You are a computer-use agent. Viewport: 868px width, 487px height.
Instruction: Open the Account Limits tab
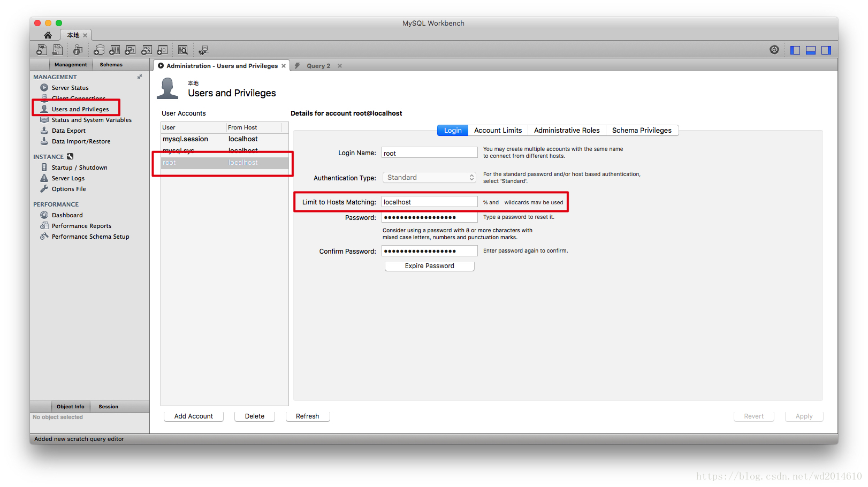coord(498,130)
